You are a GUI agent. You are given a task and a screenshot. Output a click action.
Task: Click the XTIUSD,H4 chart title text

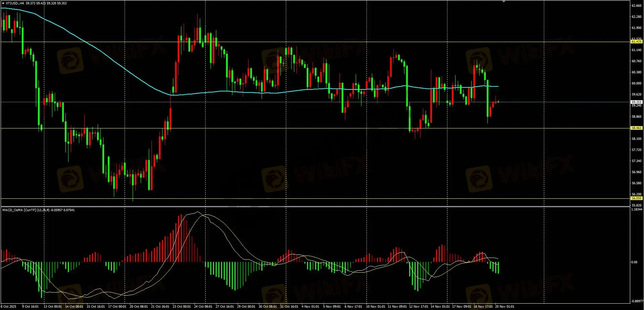(15, 3)
